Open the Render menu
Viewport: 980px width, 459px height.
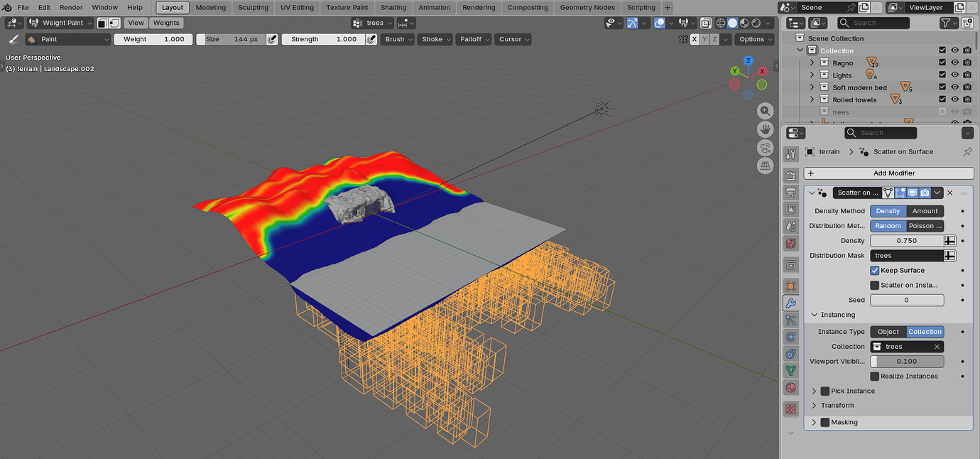pyautogui.click(x=71, y=7)
